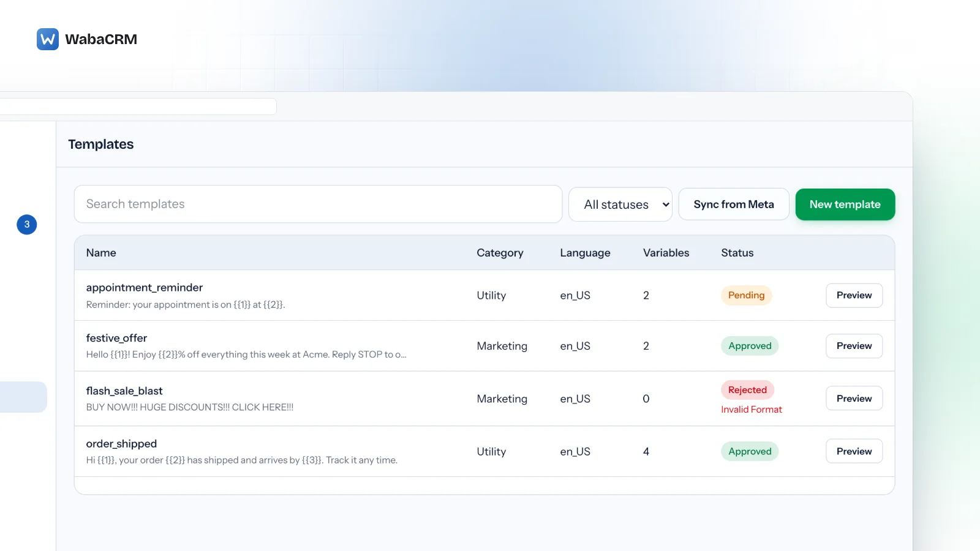The image size is (980, 551).
Task: Click the Pending status badge
Action: (746, 295)
